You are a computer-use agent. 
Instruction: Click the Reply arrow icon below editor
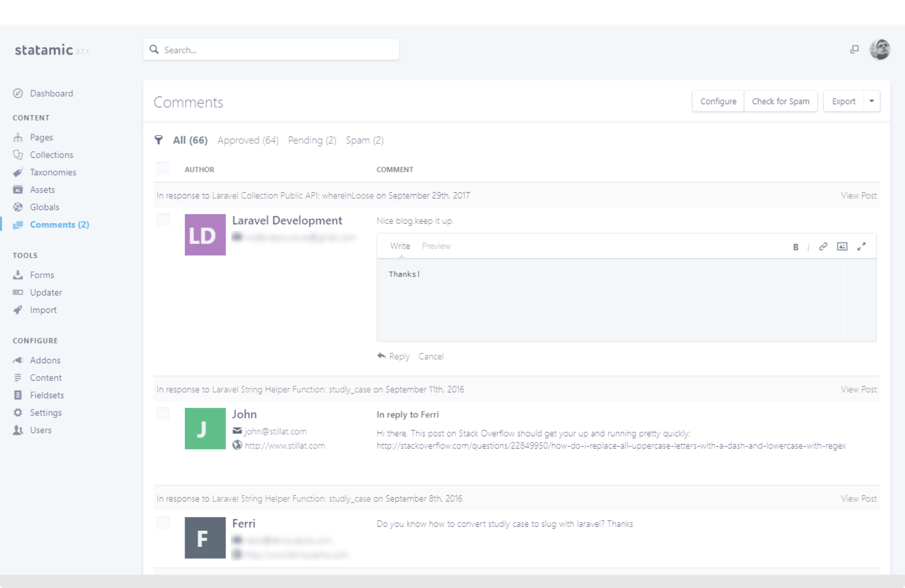(x=382, y=356)
